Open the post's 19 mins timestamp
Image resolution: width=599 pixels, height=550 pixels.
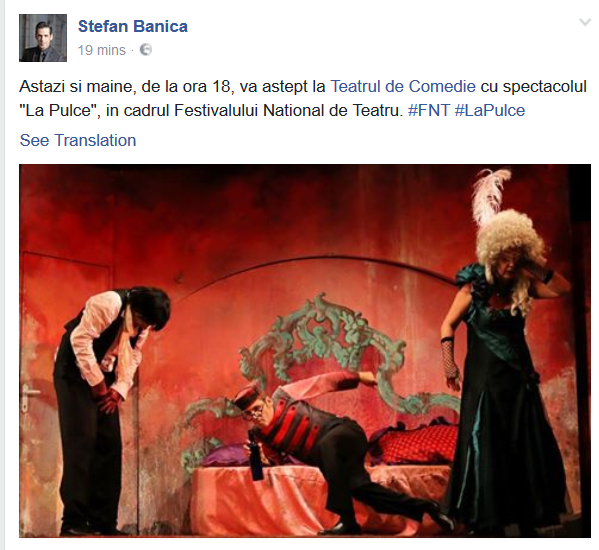tap(102, 50)
